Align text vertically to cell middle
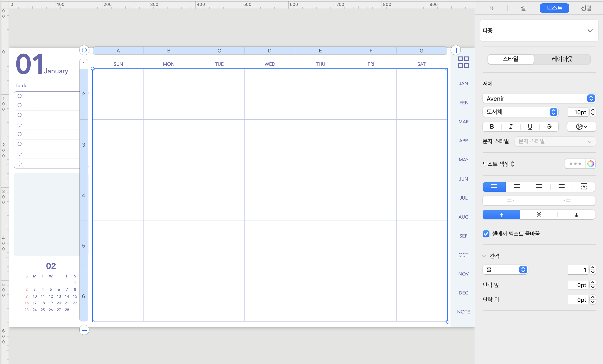Image resolution: width=603 pixels, height=364 pixels. (x=539, y=215)
